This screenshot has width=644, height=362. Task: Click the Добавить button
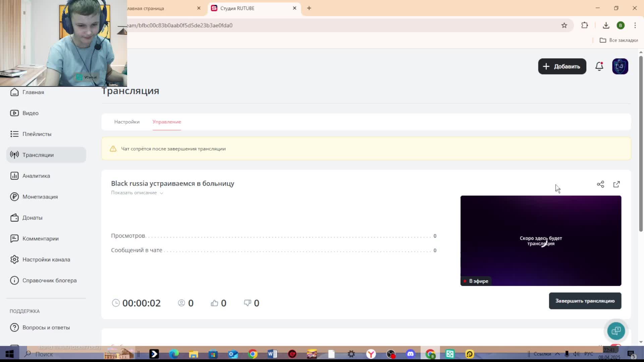562,66
